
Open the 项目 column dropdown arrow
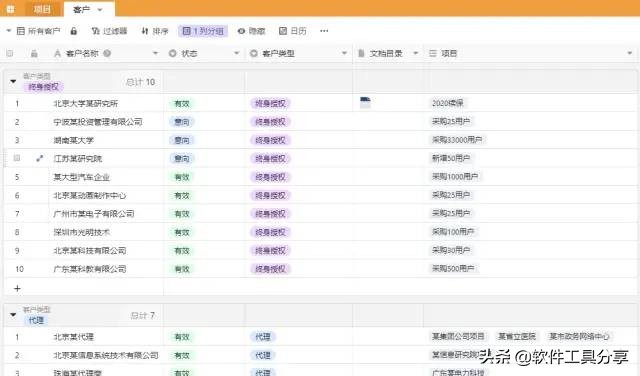coord(629,53)
